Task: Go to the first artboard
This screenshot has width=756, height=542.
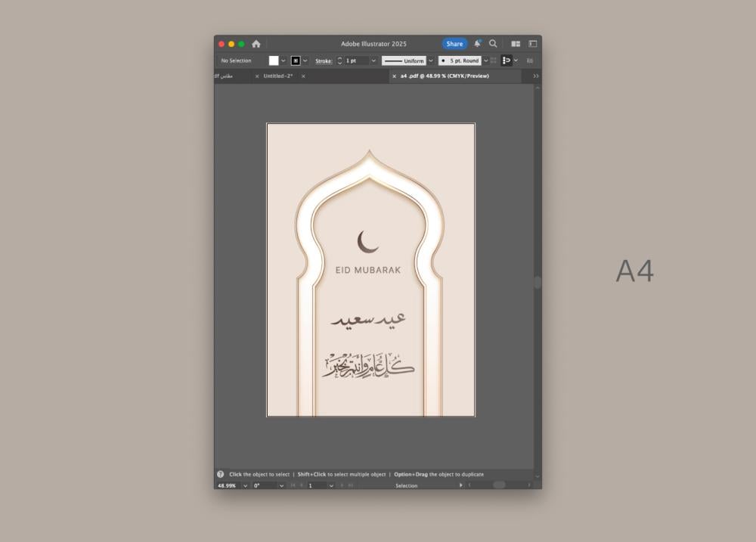Action: (x=293, y=485)
